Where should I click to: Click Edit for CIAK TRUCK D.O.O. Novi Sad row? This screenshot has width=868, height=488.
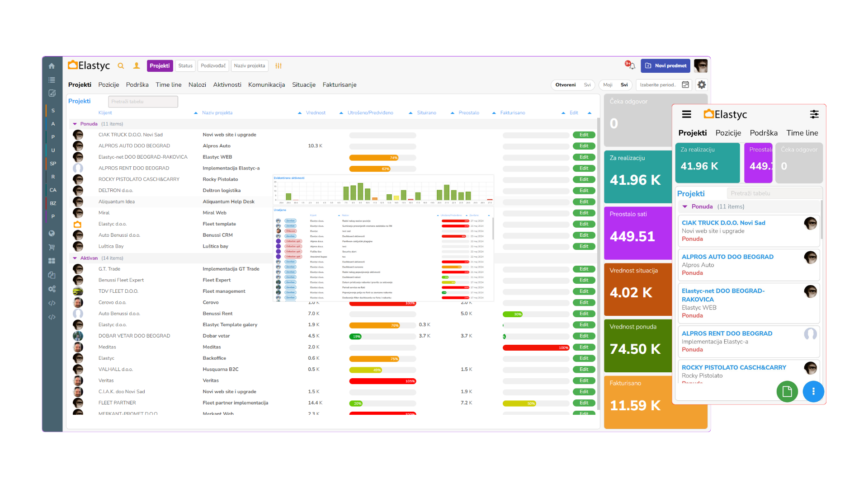point(584,135)
